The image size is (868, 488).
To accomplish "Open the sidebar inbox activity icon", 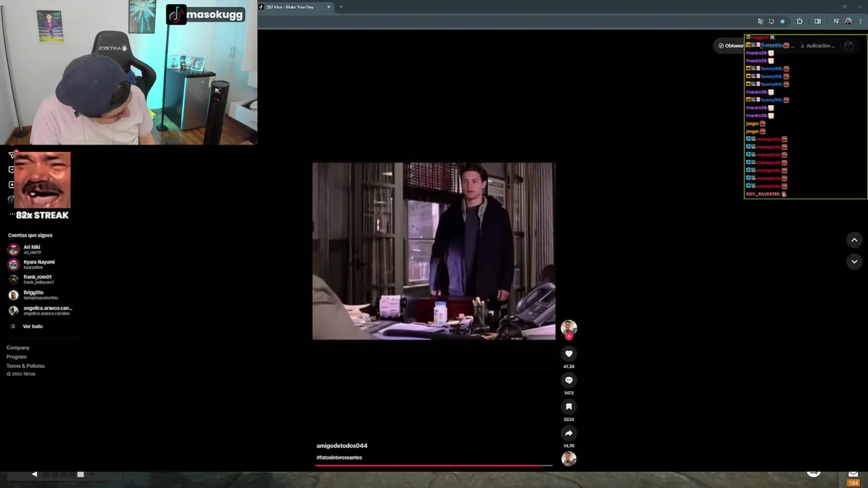I will pos(11,169).
